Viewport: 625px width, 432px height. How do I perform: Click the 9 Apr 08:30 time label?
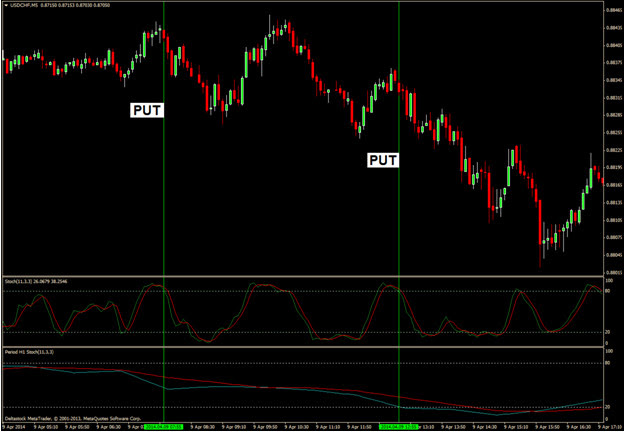tap(201, 426)
